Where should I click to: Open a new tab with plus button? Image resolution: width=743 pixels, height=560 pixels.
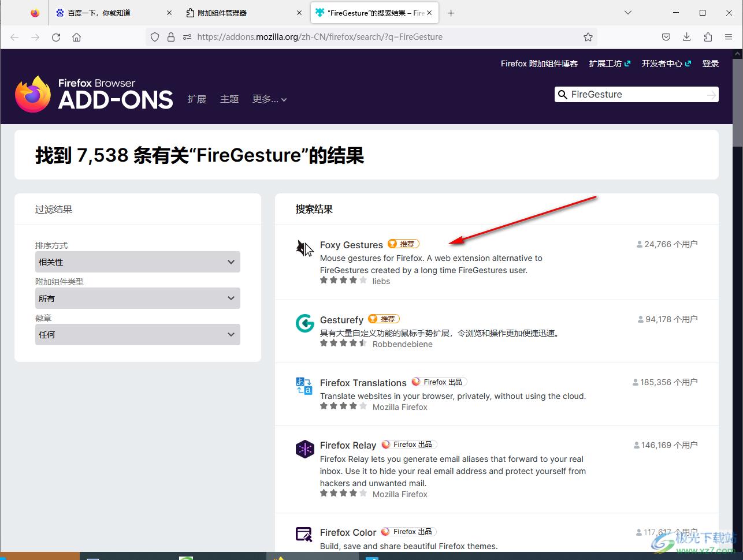(x=451, y=13)
